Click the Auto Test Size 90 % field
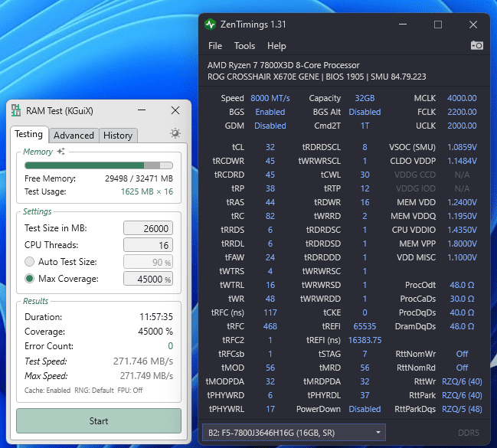Screen dimensions: 497x448 click(x=148, y=262)
